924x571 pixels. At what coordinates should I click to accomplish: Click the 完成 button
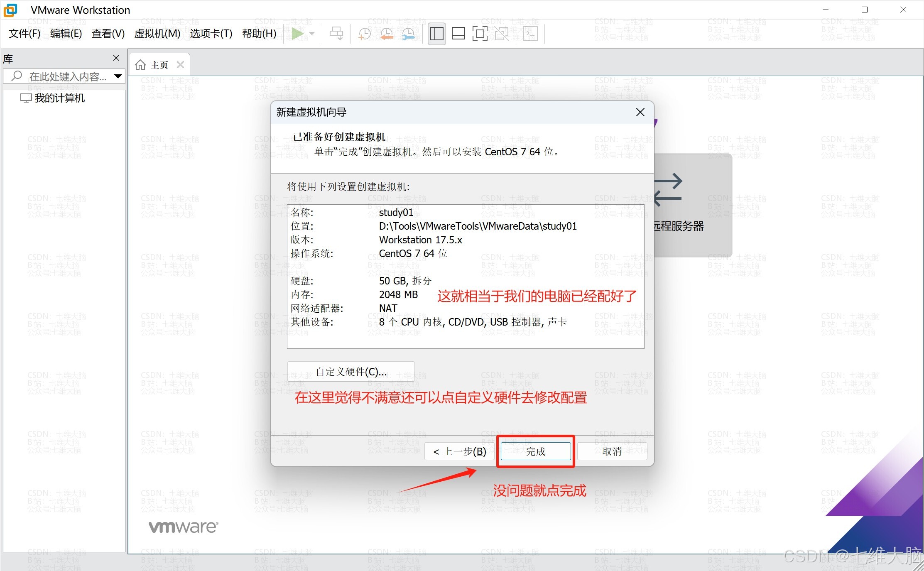click(535, 451)
